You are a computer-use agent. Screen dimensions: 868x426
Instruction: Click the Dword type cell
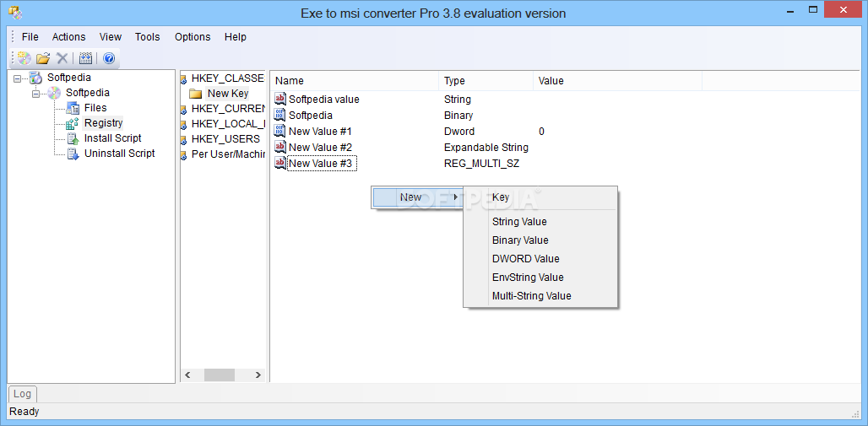(459, 131)
